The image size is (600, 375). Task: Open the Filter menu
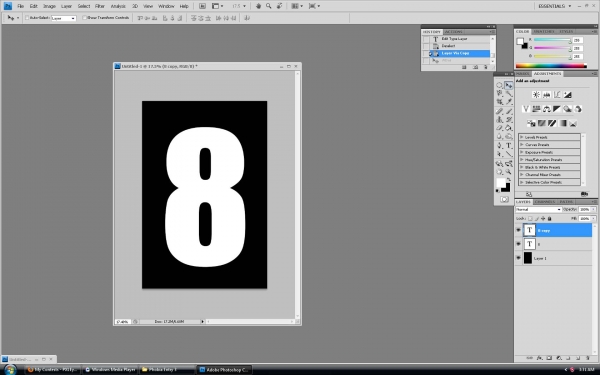click(100, 6)
